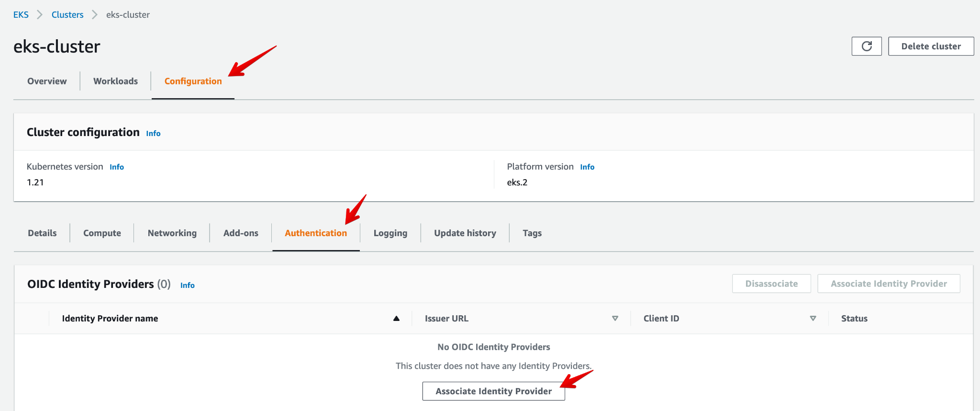View the Networking sub-tab
Viewport: 980px width, 411px height.
[x=172, y=233]
